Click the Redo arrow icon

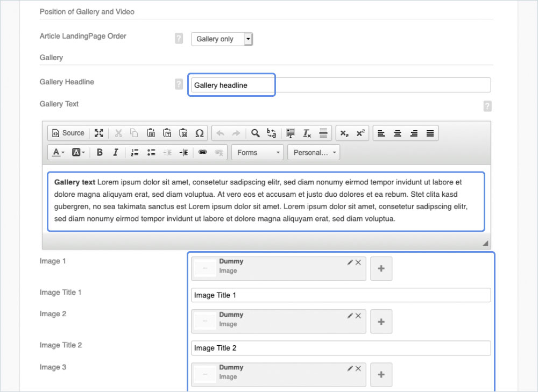(236, 133)
